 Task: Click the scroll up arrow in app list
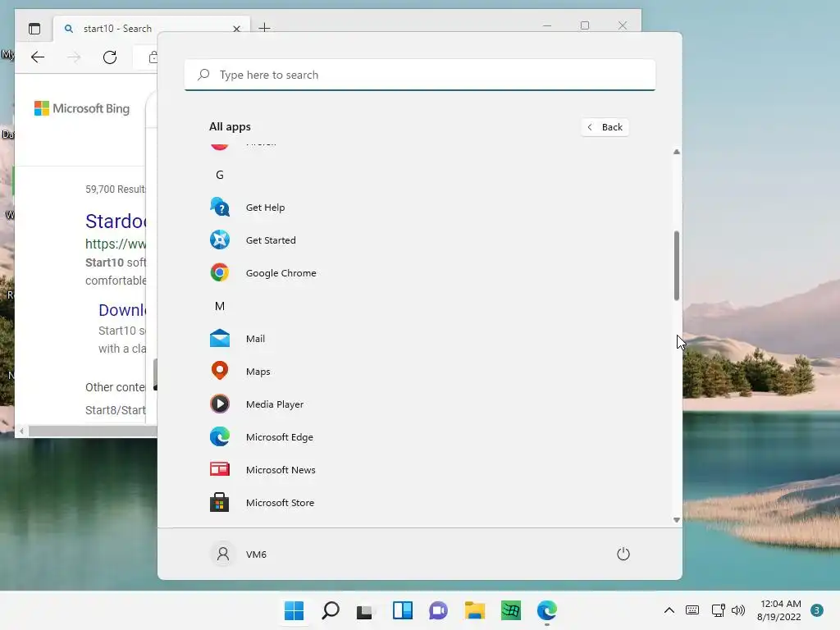pyautogui.click(x=677, y=152)
